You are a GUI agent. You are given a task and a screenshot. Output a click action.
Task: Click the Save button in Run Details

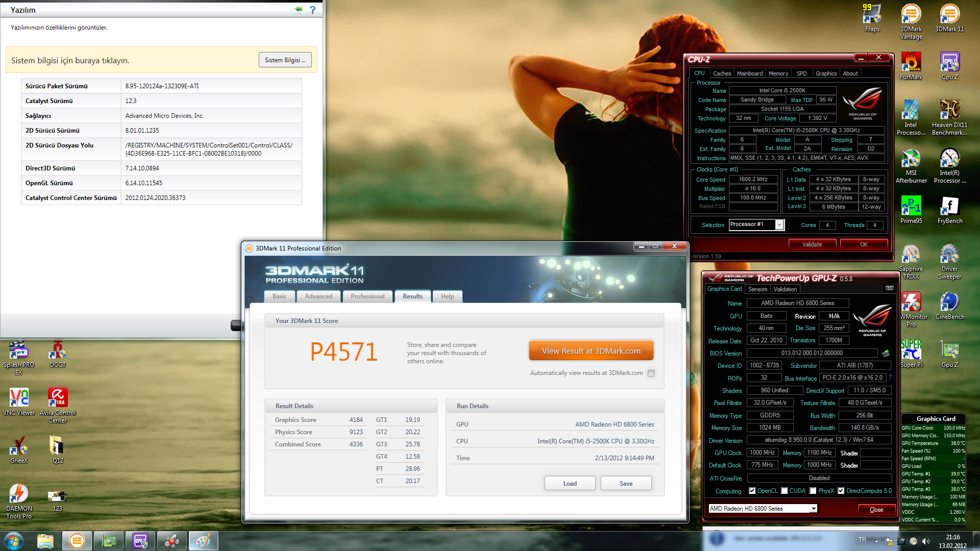pos(626,484)
